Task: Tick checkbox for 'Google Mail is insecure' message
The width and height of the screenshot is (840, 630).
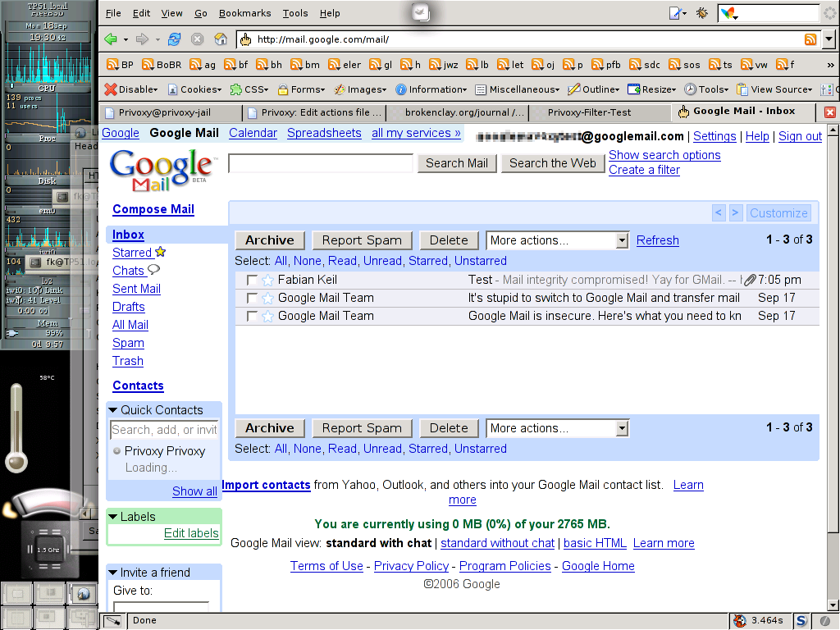Action: click(x=251, y=317)
